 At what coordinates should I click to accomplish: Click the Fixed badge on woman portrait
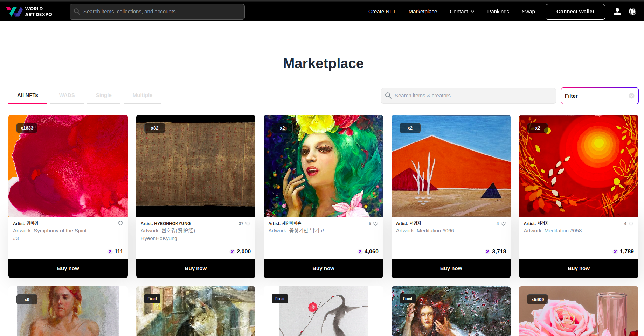click(407, 299)
